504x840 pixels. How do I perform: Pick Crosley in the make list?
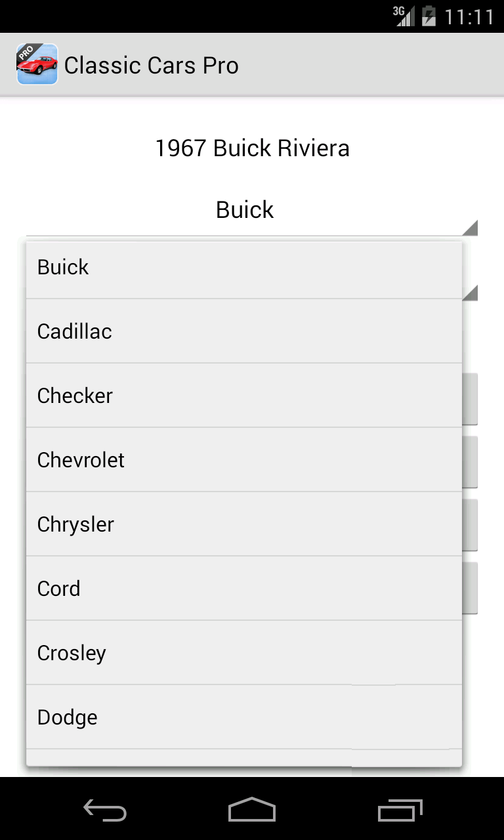[244, 653]
